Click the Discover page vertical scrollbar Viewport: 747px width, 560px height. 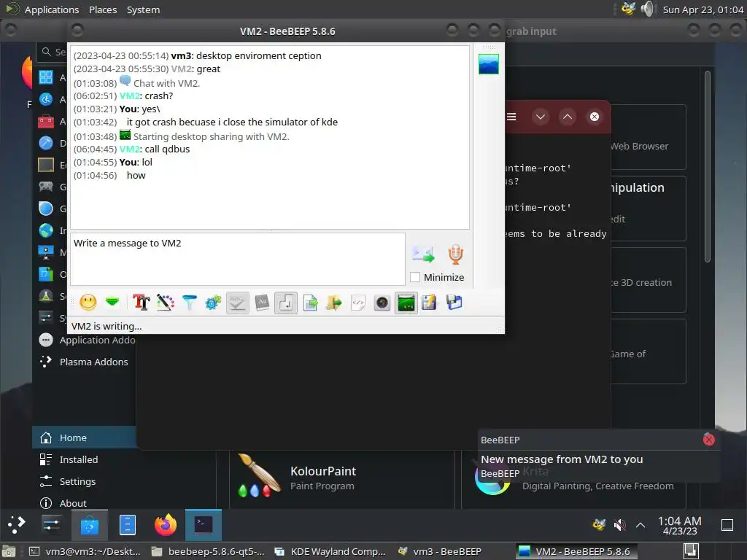708,167
